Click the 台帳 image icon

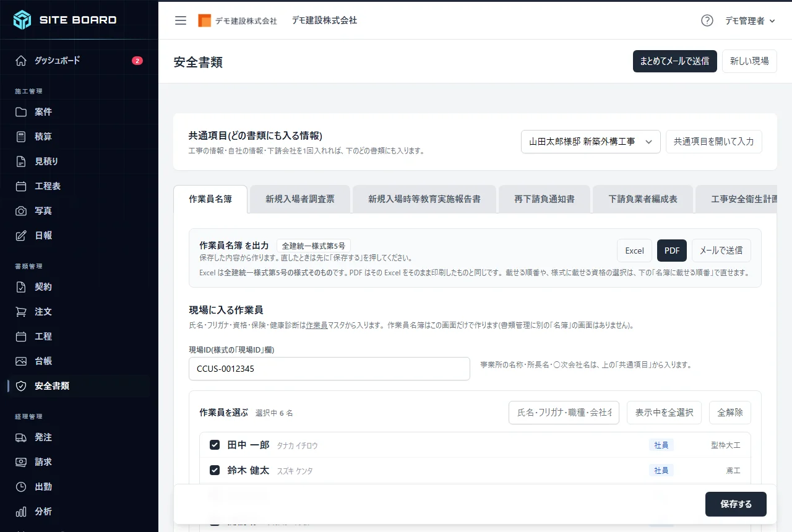tap(21, 361)
